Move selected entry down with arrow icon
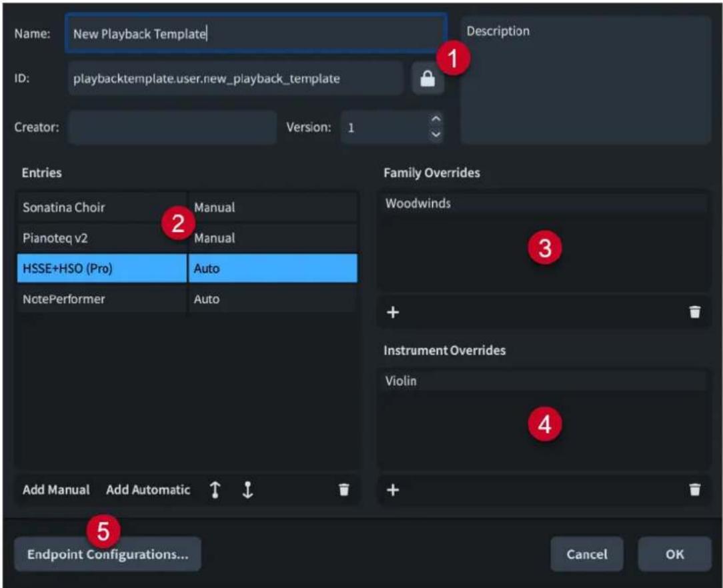Image resolution: width=723 pixels, height=588 pixels. click(247, 490)
